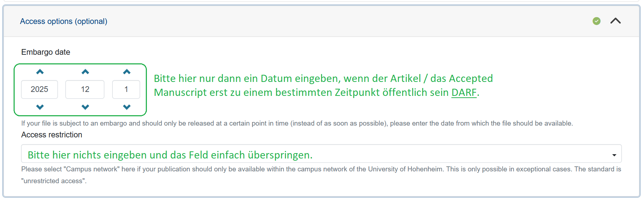Click the day field showing 1

[x=126, y=89]
